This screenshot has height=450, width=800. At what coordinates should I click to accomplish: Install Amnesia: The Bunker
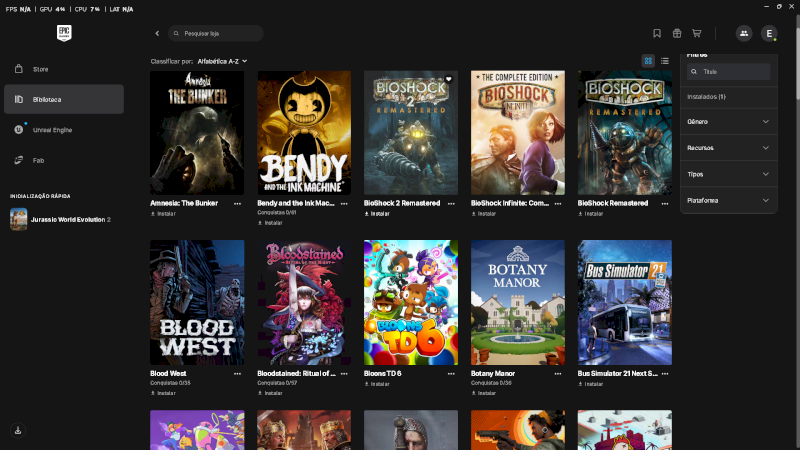tap(163, 214)
